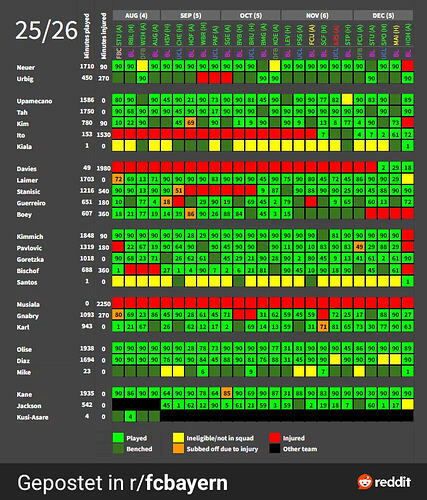The width and height of the screenshot is (427, 500).
Task: Click Kane's orange 85 minutes cell
Action: point(227,393)
